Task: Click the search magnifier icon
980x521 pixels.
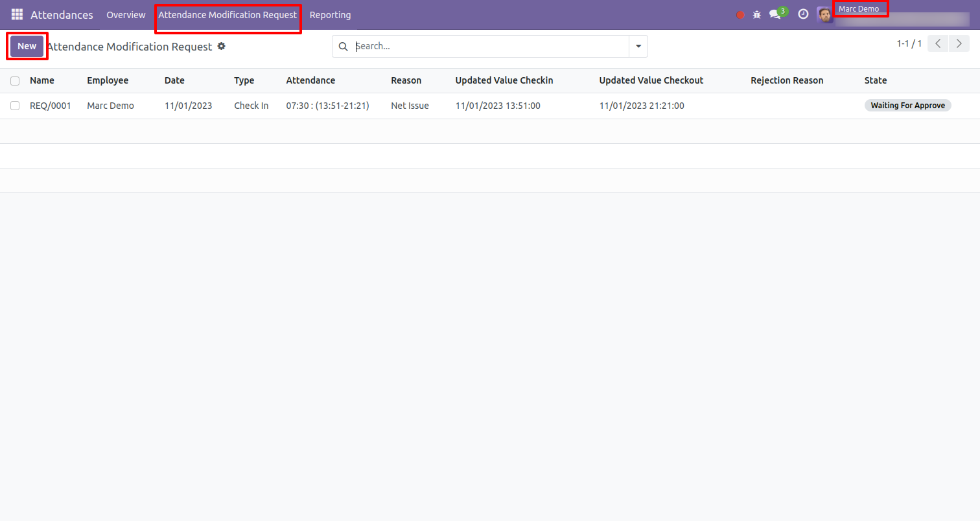Action: tap(344, 47)
